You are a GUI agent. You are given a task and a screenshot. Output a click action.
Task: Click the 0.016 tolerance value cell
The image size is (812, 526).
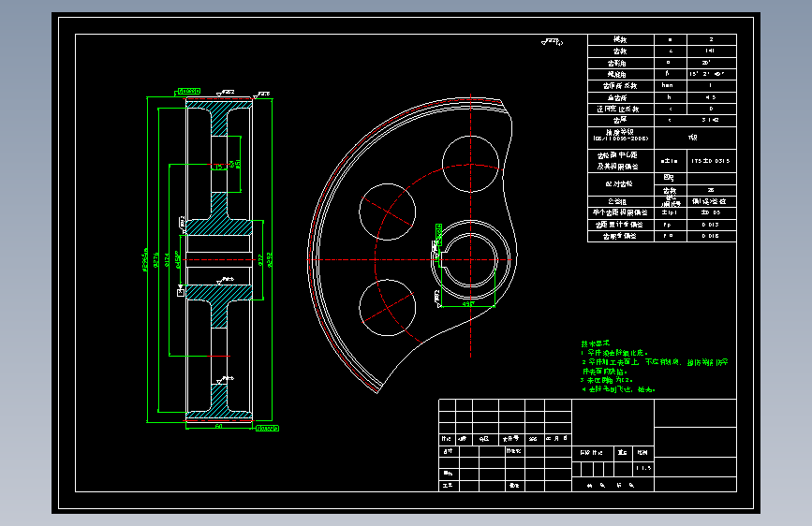(x=712, y=236)
